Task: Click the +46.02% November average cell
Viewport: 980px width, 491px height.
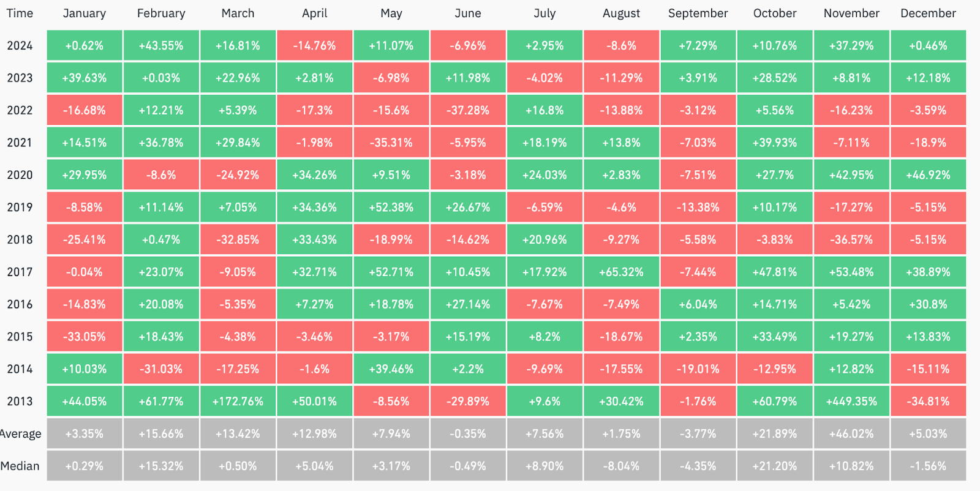Action: [x=851, y=434]
